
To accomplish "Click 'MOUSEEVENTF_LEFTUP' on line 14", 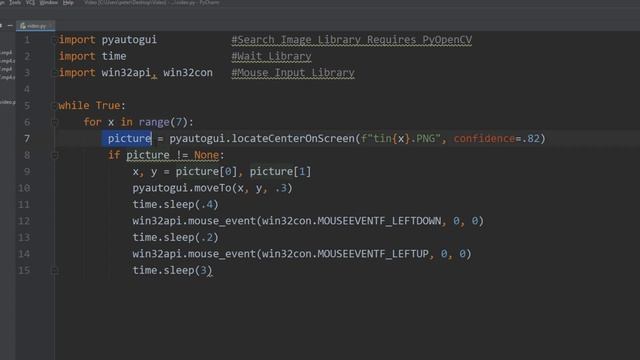I will pos(373,254).
